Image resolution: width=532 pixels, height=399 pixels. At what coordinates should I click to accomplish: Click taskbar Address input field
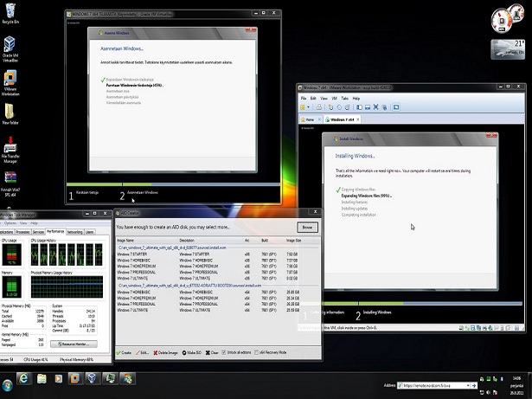[432, 385]
